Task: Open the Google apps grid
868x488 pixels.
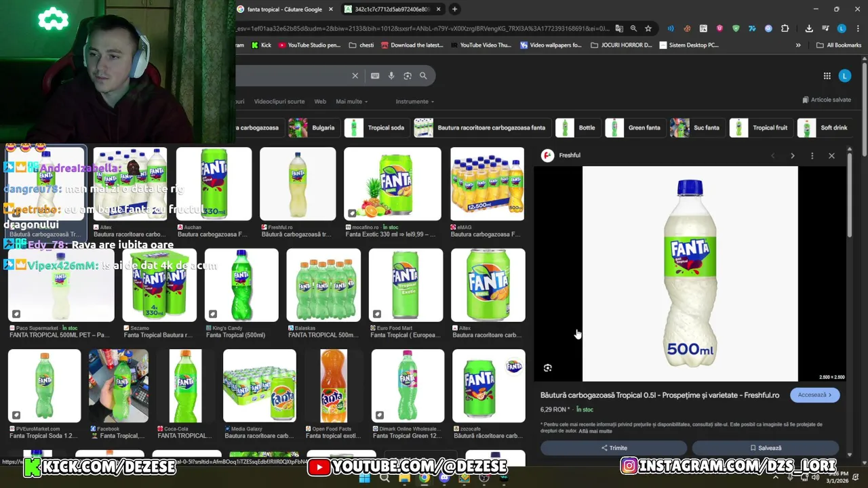Action: click(x=827, y=76)
